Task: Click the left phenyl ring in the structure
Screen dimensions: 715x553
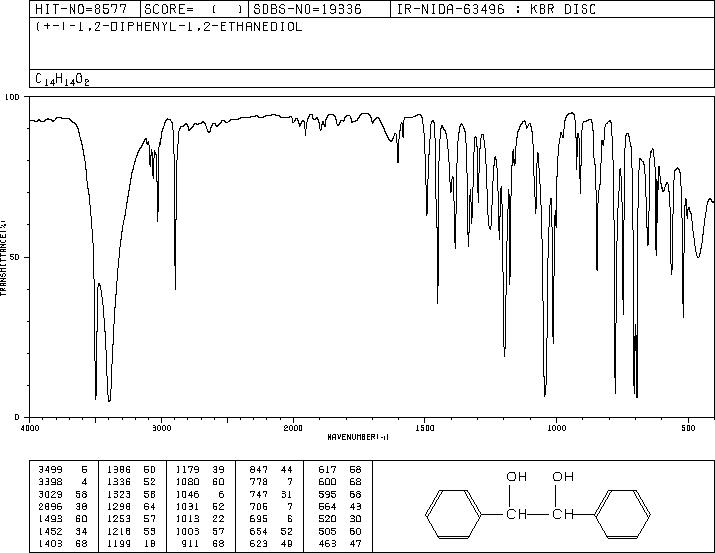Action: pos(453,514)
